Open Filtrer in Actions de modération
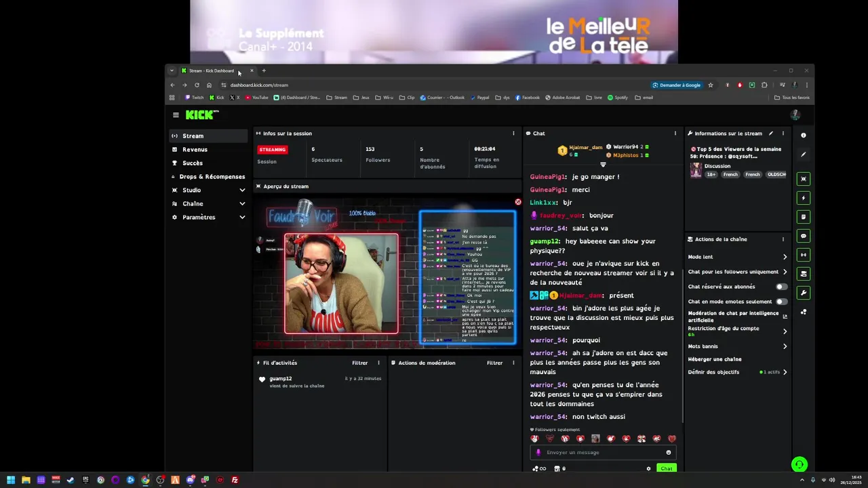Viewport: 868px width, 488px height. 494,363
